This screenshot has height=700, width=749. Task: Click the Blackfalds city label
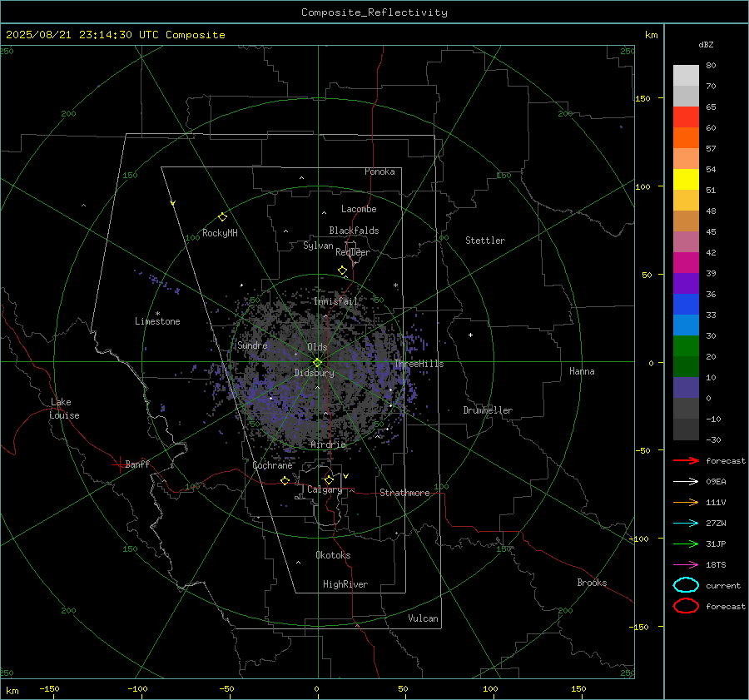[x=354, y=231]
